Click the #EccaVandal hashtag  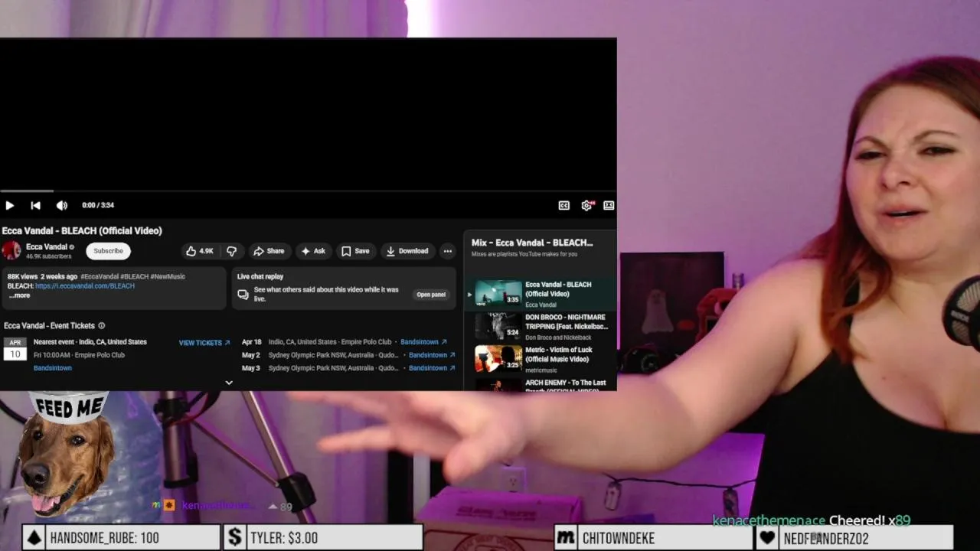coord(99,276)
